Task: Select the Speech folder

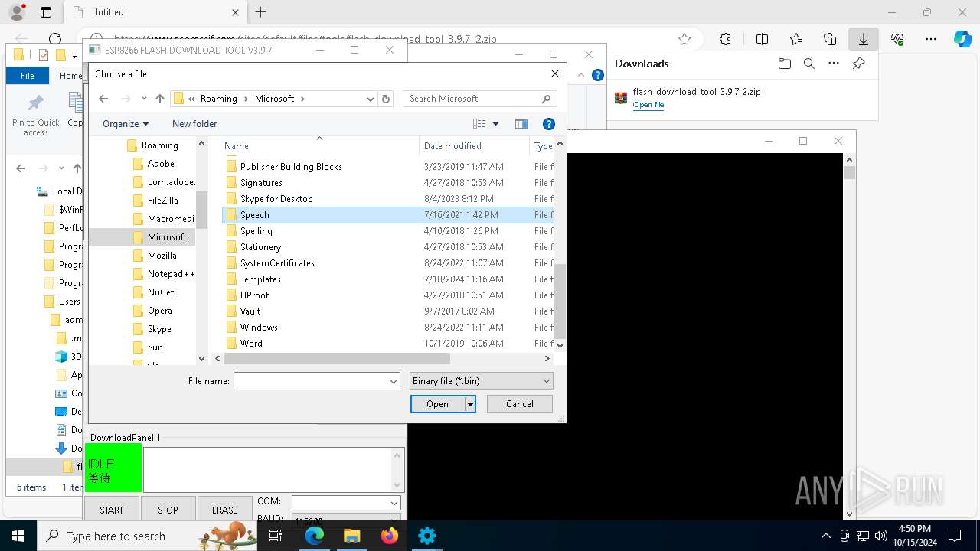Action: click(387, 215)
